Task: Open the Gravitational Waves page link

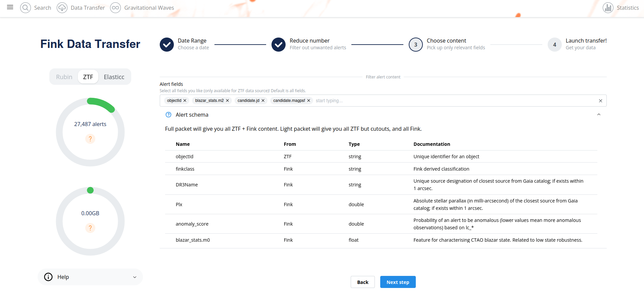Action: 149,8
